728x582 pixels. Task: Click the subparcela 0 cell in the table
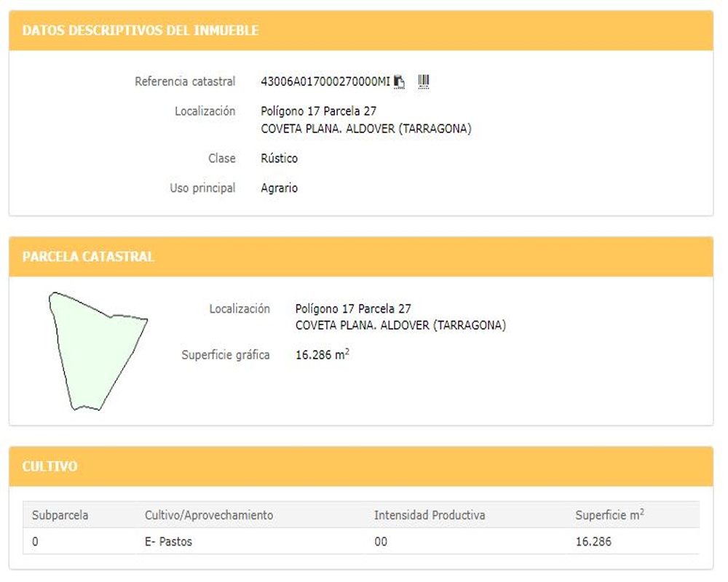(36, 542)
